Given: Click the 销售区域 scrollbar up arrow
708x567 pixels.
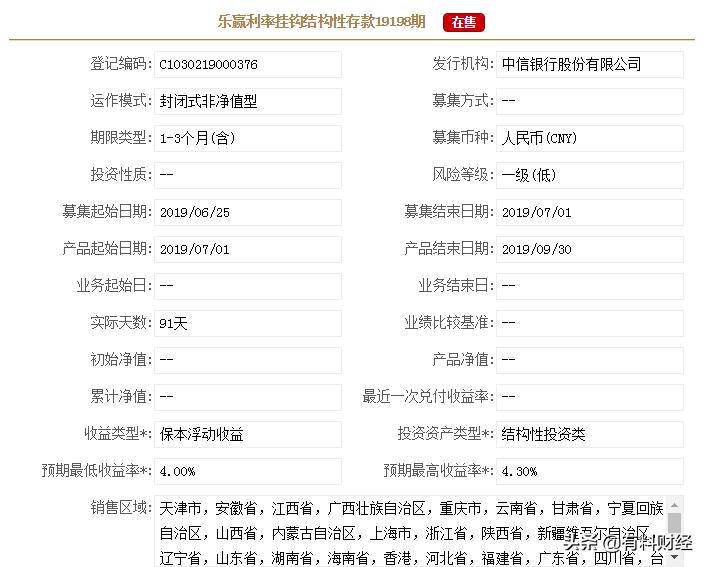Looking at the screenshot, I should click(675, 506).
